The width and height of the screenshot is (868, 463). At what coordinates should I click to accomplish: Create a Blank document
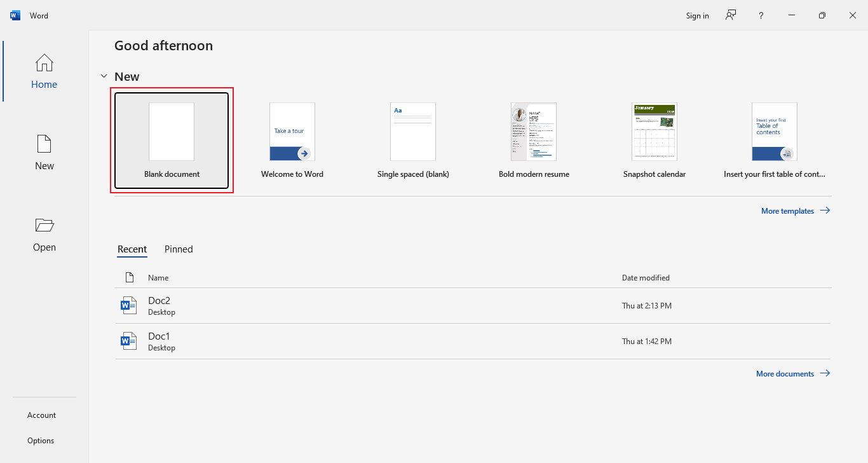[172, 140]
